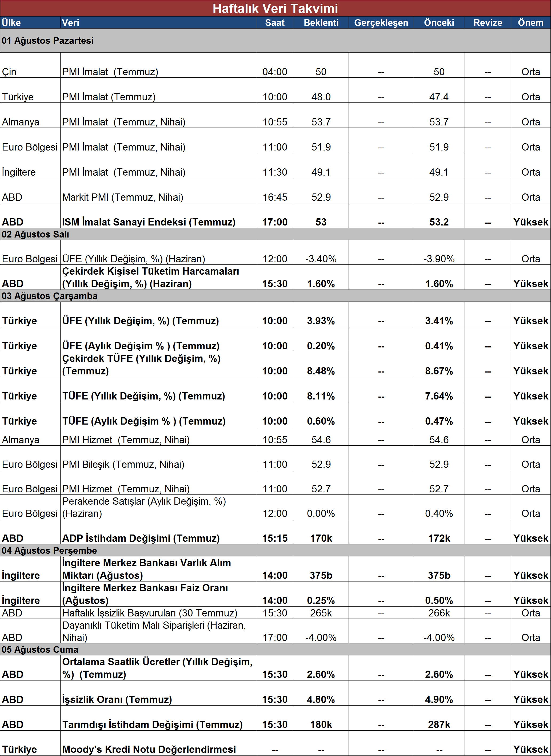This screenshot has height=756, width=551.
Task: Select the 'Revize' column header
Action: tap(488, 22)
